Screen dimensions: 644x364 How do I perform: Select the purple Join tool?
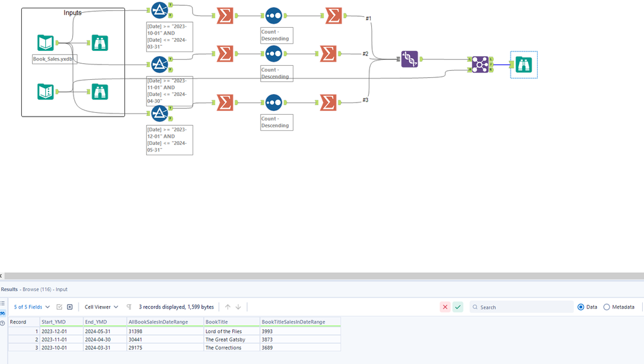480,64
